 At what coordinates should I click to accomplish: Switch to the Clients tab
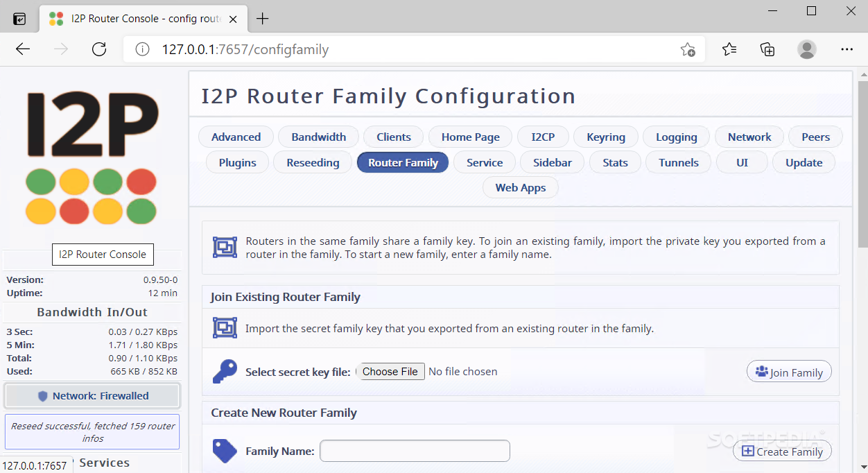tap(394, 137)
